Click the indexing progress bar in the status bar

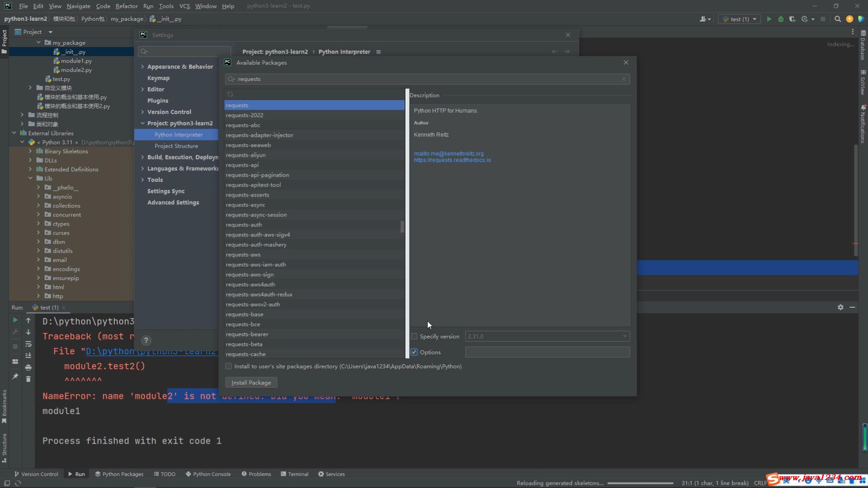click(641, 483)
